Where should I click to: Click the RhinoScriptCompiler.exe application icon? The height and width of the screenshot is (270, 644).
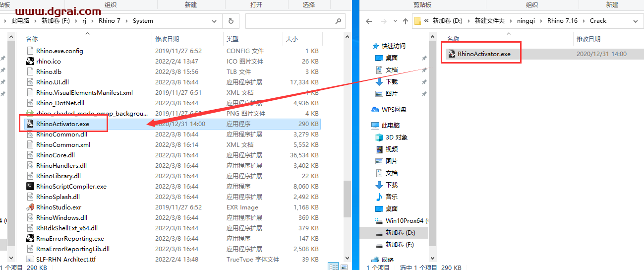pyautogui.click(x=30, y=186)
